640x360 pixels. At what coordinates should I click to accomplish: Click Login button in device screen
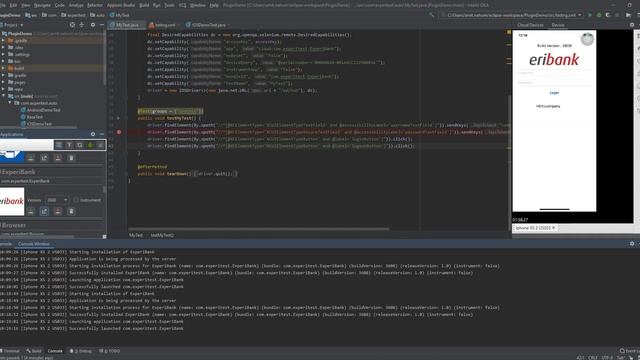[x=554, y=93]
